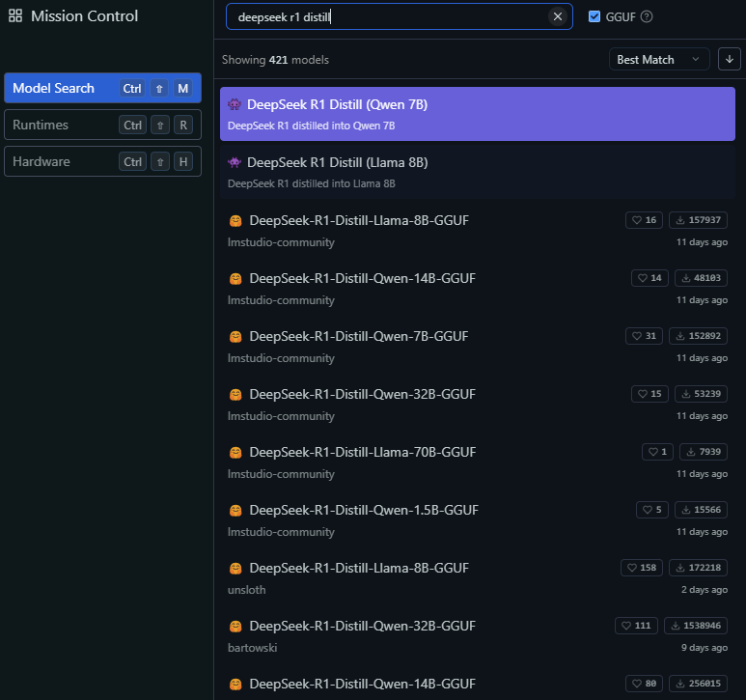Select DeepSeek R1 Distill (Llama 8B) staff pick
746x700 pixels.
click(477, 172)
